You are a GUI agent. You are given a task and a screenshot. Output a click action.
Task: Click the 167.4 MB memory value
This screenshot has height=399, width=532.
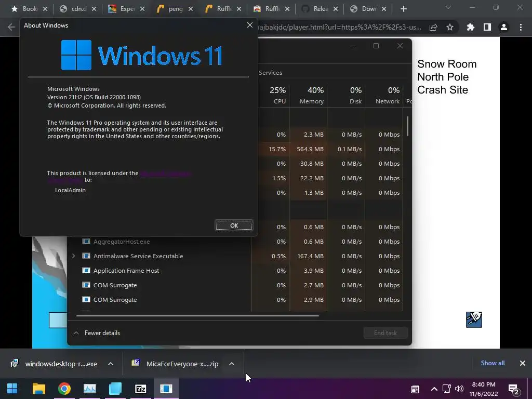coord(310,256)
